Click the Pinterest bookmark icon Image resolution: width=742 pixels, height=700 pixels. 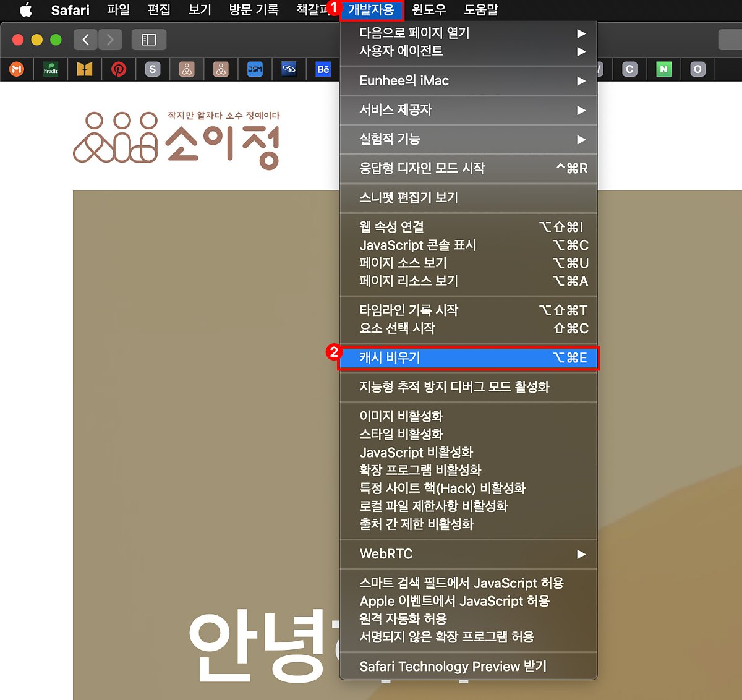(119, 69)
